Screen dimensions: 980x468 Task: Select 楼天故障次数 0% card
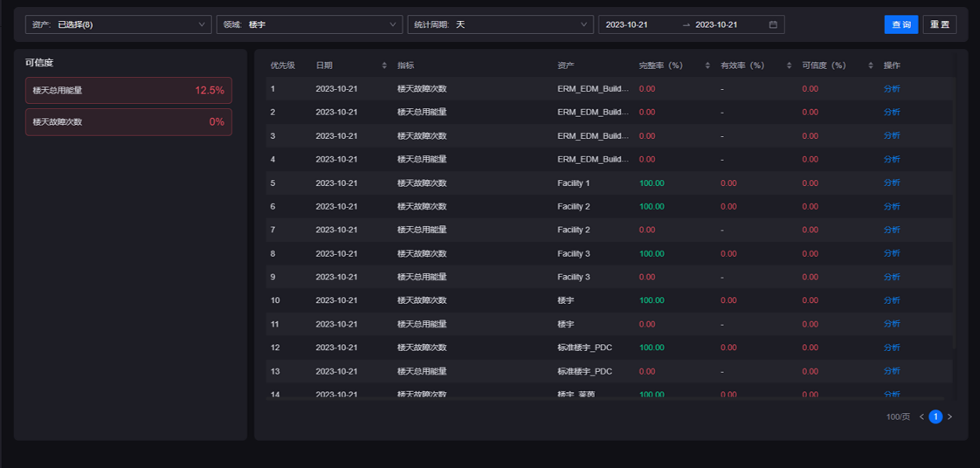pos(128,122)
